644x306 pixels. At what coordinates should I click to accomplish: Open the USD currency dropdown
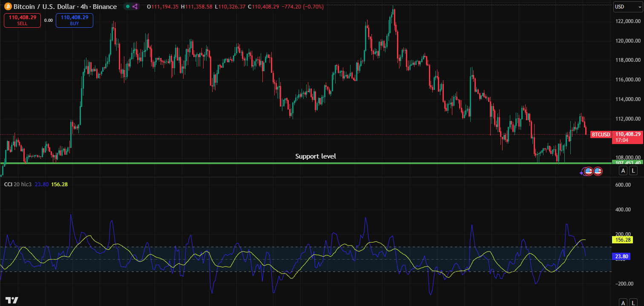click(627, 7)
